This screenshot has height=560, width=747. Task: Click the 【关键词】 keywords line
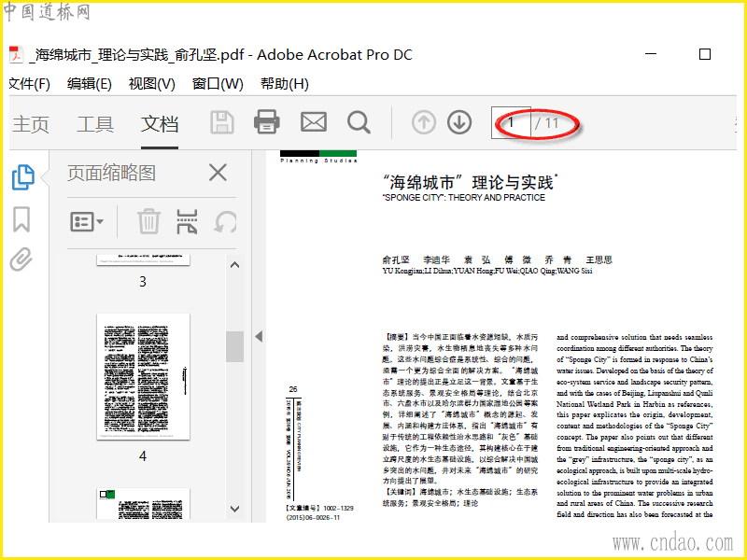[x=460, y=497]
